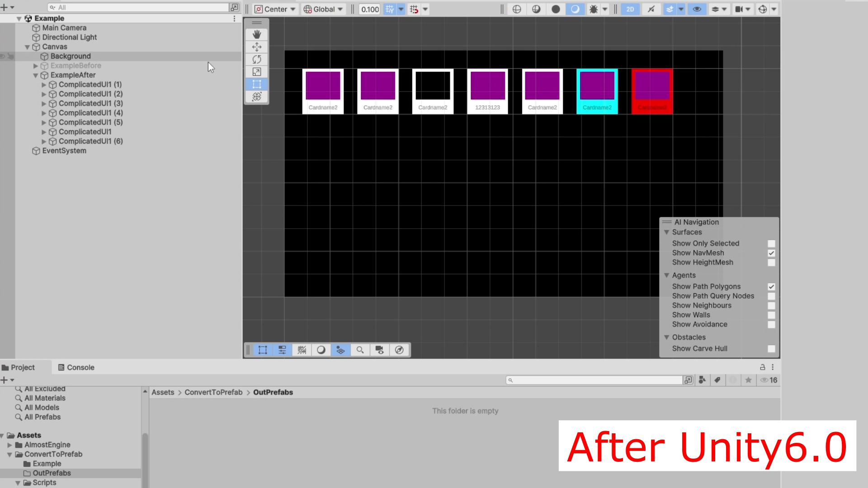Click the favorite star icon in Project
This screenshot has width=868, height=488.
tap(749, 380)
